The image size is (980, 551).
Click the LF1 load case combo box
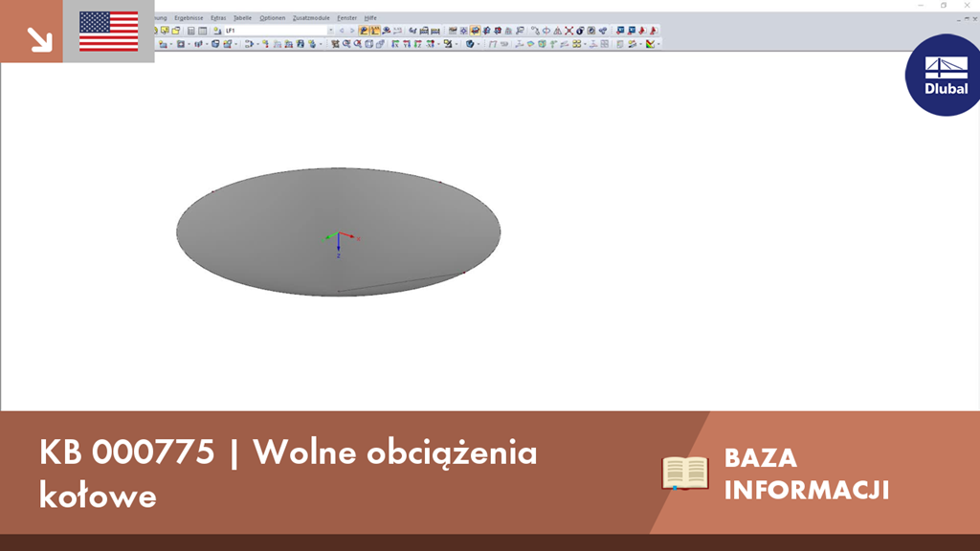(x=279, y=31)
